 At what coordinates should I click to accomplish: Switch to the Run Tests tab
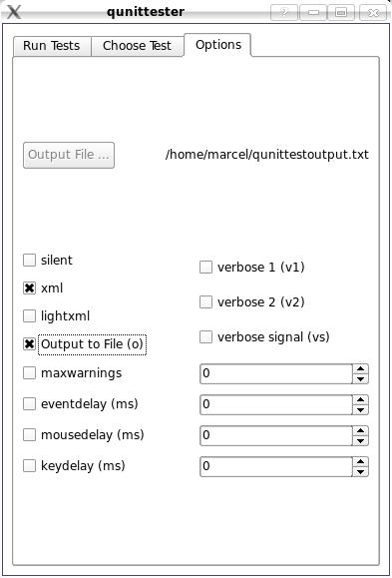tap(52, 46)
